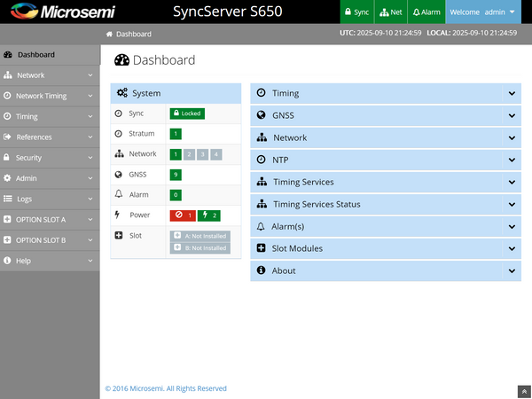Expand the About panel chevron
This screenshot has height=399, width=532.
[x=512, y=271]
